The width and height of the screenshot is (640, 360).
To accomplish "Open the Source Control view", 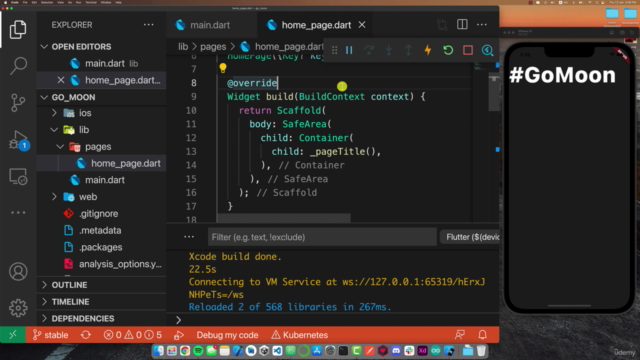I will point(18,102).
